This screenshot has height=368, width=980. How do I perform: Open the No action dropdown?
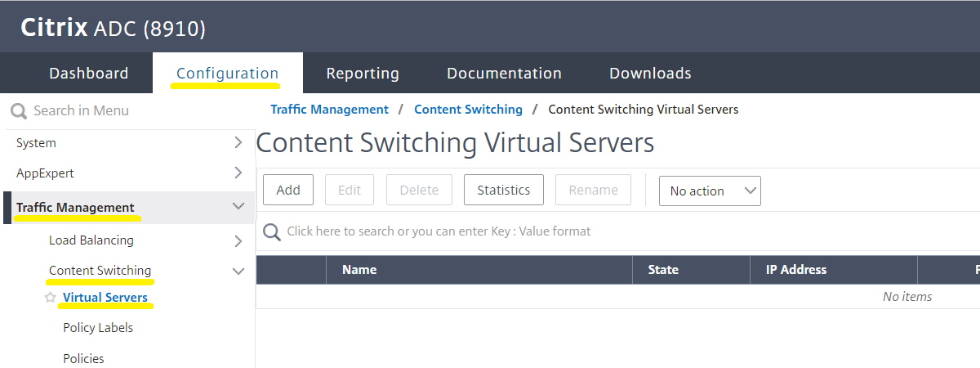710,191
